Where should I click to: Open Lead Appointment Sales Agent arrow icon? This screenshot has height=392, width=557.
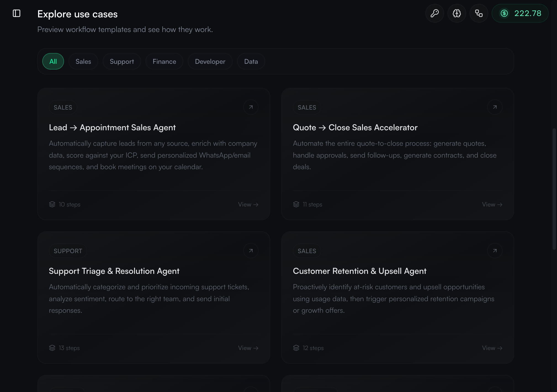[251, 107]
